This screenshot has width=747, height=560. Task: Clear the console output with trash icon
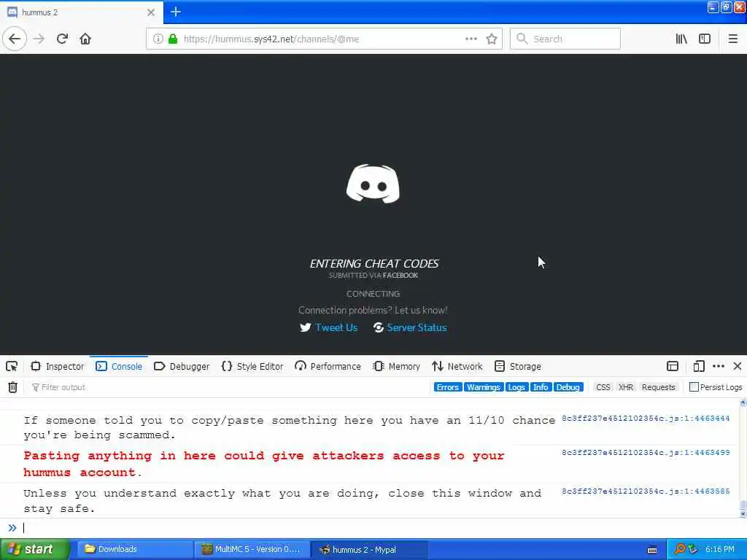click(12, 387)
